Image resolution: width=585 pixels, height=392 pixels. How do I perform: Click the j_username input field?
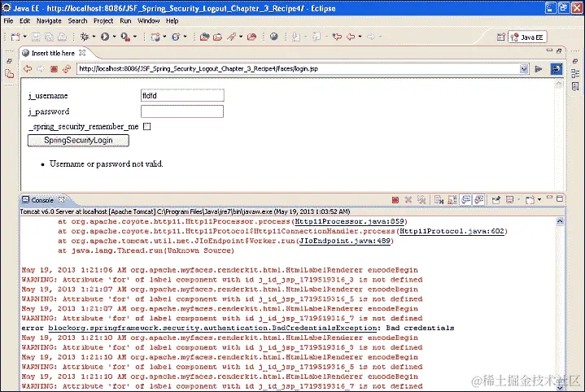pos(182,95)
